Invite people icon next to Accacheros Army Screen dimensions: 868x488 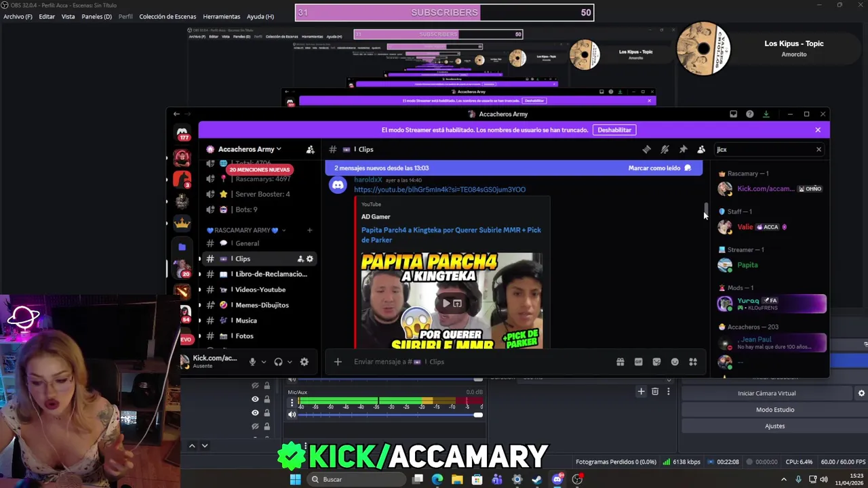point(310,149)
